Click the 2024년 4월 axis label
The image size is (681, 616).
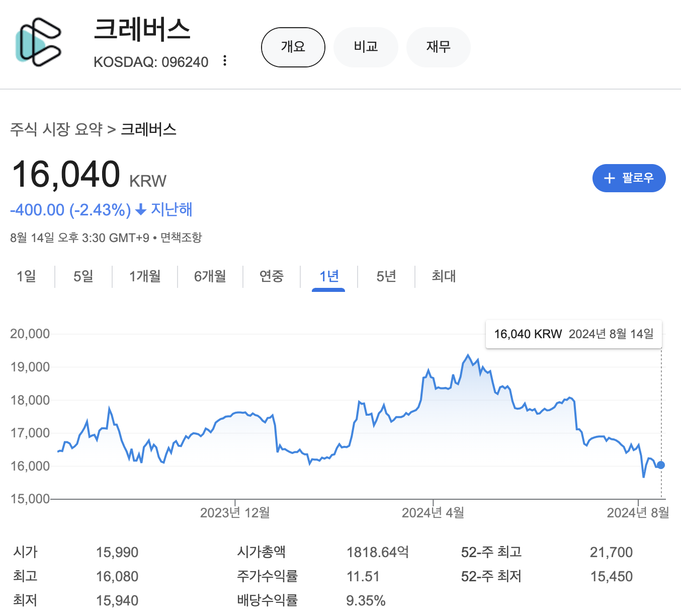tap(433, 513)
